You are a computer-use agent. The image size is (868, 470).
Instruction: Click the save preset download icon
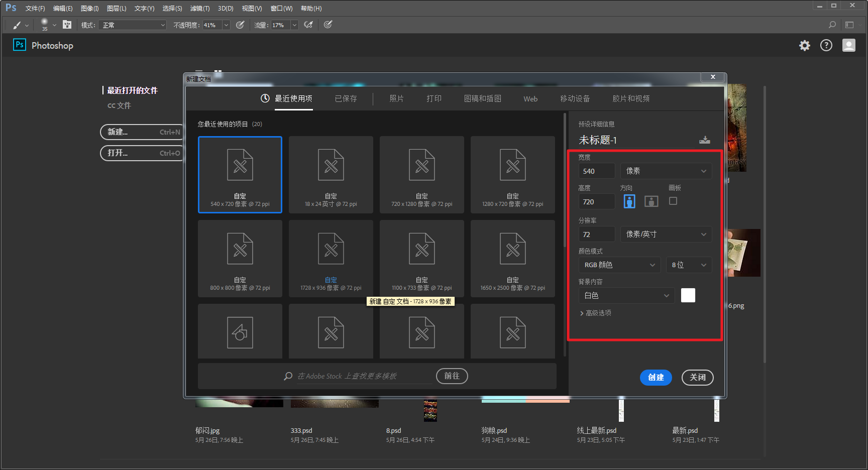pyautogui.click(x=705, y=140)
